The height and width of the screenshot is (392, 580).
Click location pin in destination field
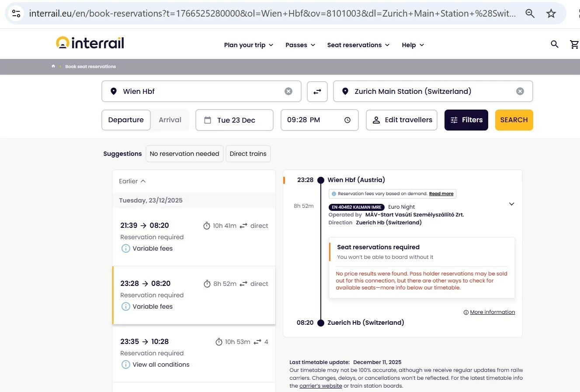[x=345, y=91]
